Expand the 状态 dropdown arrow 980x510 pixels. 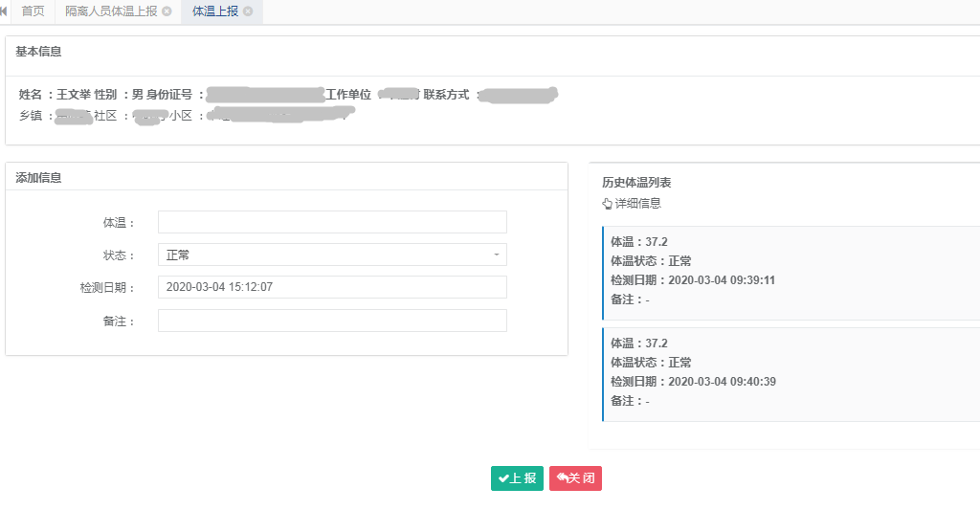pos(496,255)
